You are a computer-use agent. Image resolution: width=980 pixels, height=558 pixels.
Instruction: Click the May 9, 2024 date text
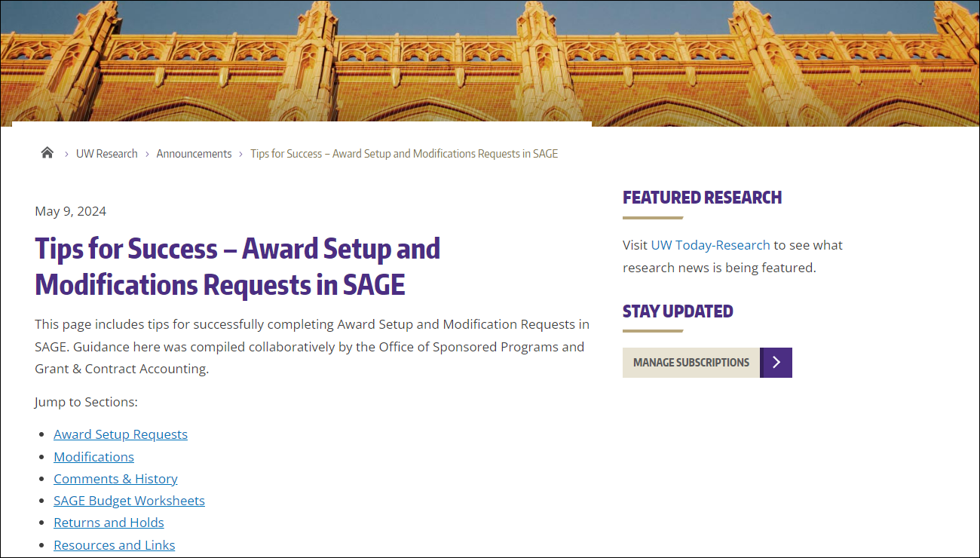click(71, 211)
